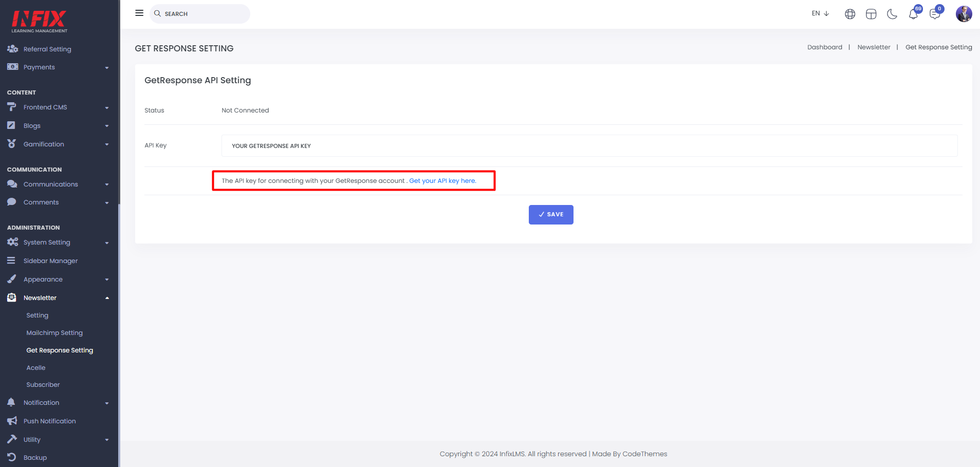Click the Push Notification megaphone icon

(12, 421)
